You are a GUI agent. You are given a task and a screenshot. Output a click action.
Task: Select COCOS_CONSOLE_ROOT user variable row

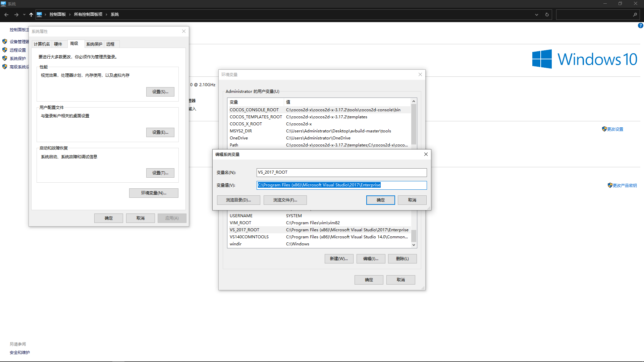coord(319,110)
